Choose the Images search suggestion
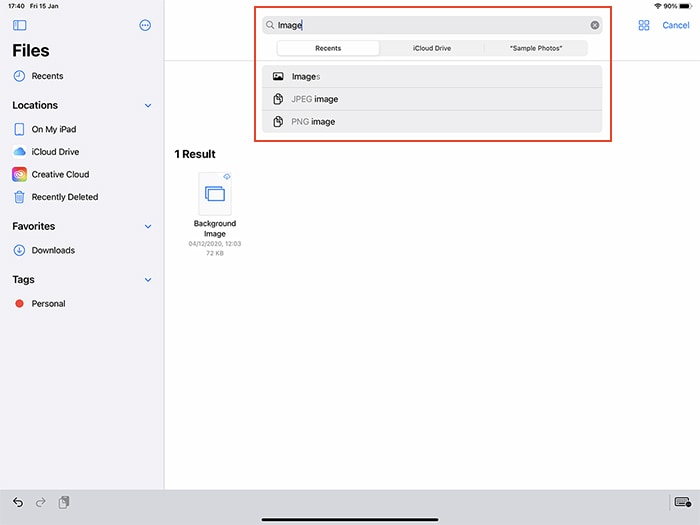The height and width of the screenshot is (525, 700). (432, 77)
